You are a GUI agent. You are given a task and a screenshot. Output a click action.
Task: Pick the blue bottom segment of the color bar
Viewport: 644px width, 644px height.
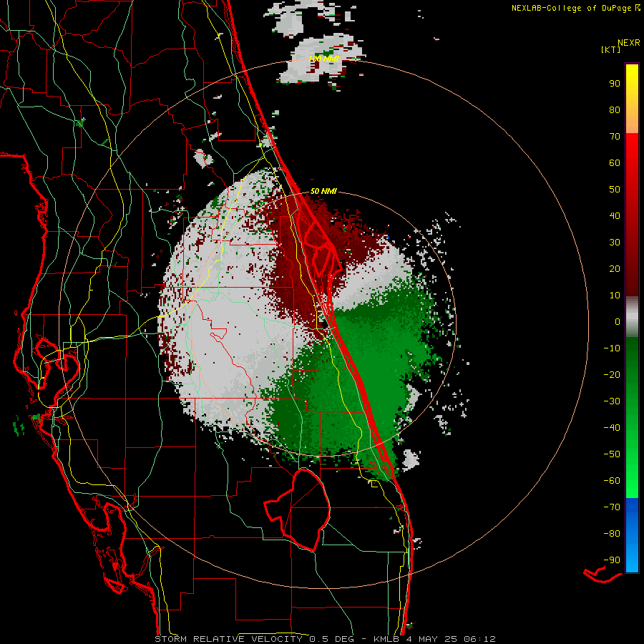[x=632, y=535]
